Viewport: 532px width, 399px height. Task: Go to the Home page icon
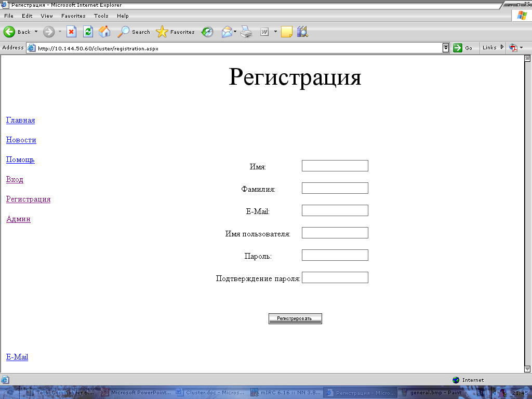point(104,32)
